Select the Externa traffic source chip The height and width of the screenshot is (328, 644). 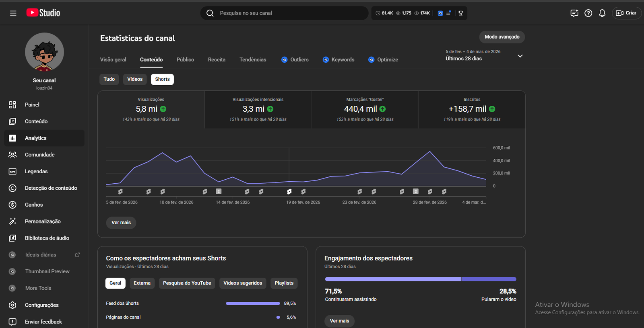pos(142,283)
